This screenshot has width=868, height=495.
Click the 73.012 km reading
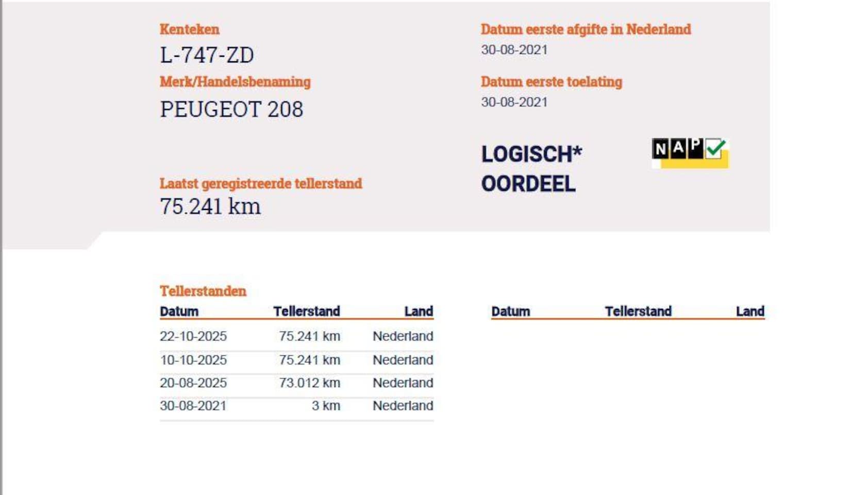coord(309,383)
